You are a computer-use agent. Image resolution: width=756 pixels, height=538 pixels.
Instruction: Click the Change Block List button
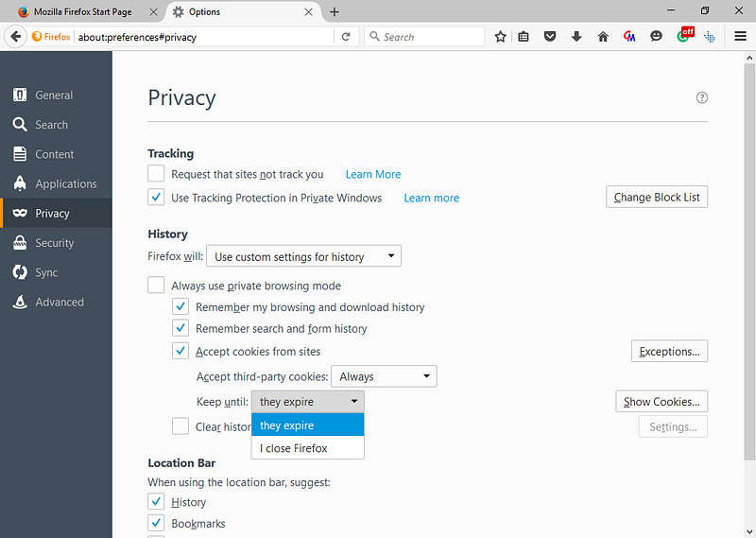point(657,197)
